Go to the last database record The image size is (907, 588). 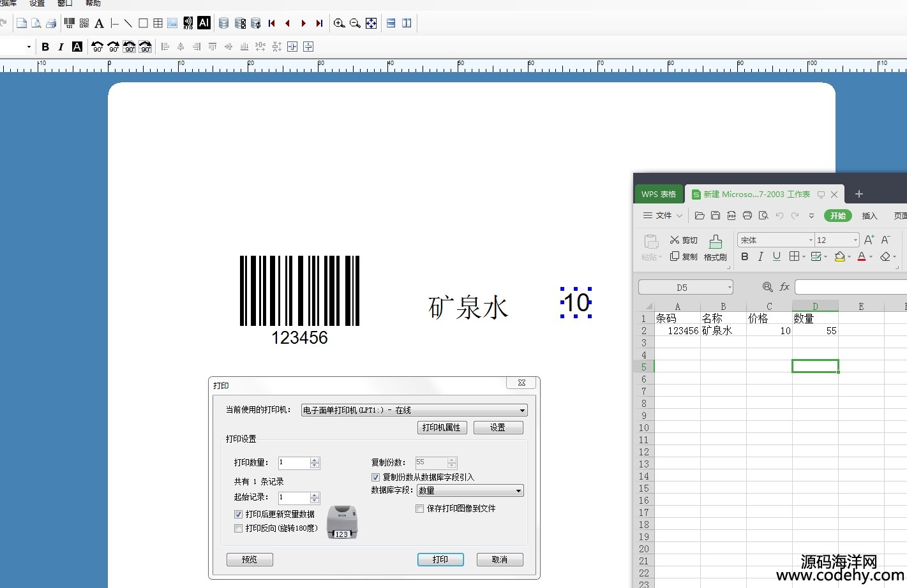[x=319, y=23]
